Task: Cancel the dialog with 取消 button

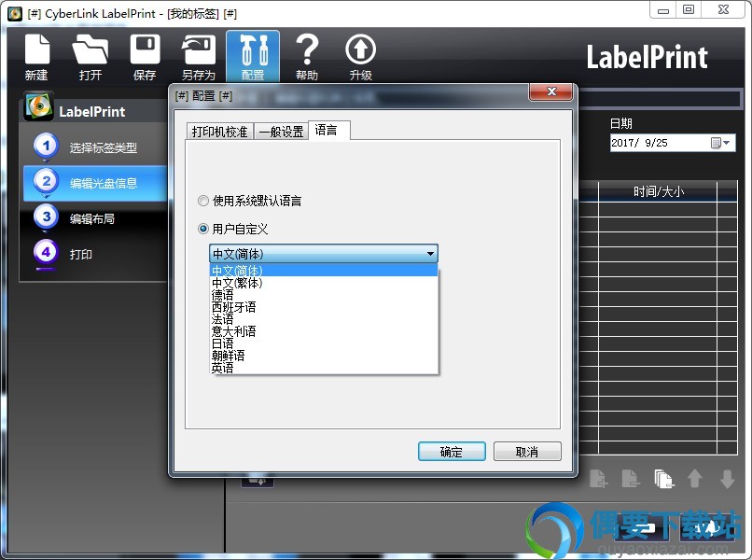Action: [527, 452]
